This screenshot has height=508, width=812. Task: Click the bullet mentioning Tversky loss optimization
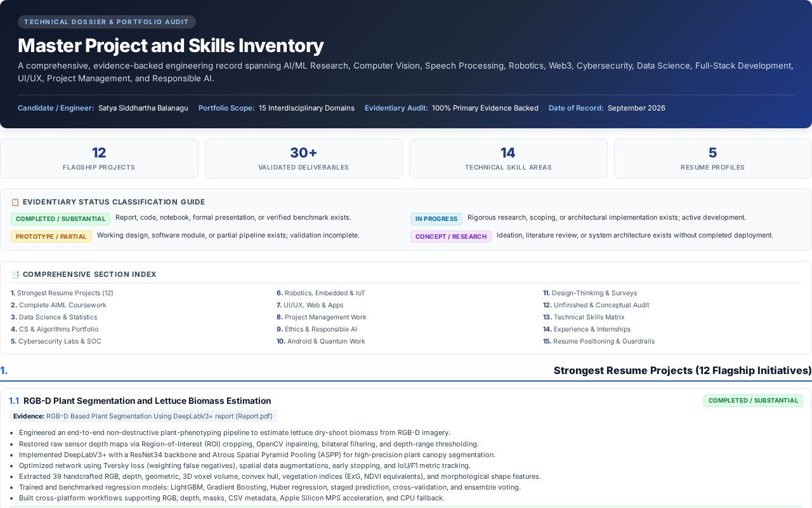(245, 465)
